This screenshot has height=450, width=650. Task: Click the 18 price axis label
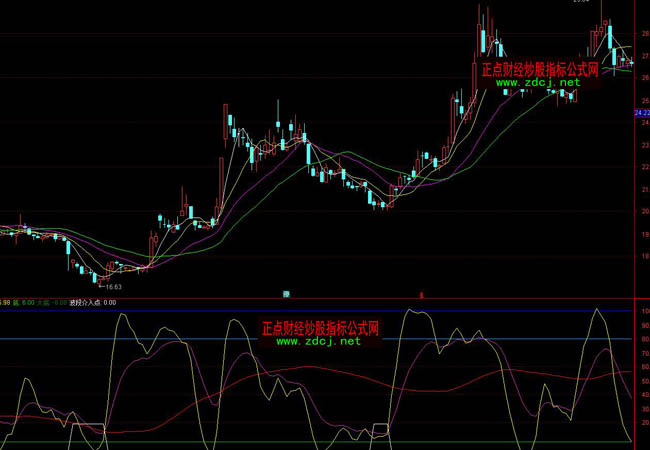point(644,256)
